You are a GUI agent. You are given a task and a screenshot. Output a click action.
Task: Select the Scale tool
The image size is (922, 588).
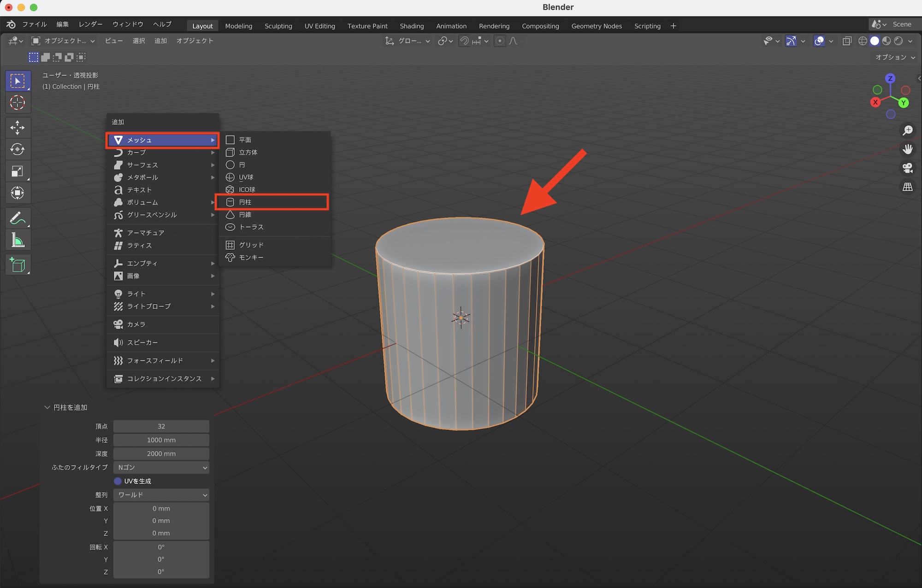coord(18,171)
